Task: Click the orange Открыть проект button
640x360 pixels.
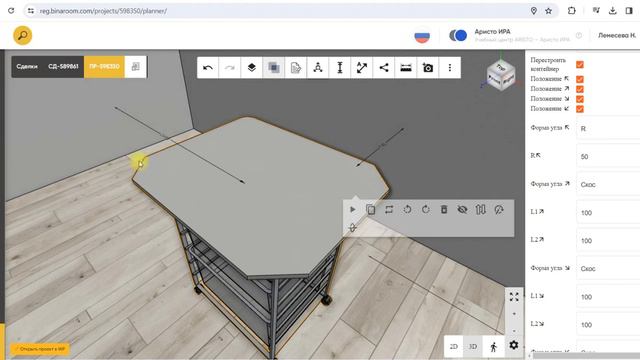Action: click(x=40, y=349)
